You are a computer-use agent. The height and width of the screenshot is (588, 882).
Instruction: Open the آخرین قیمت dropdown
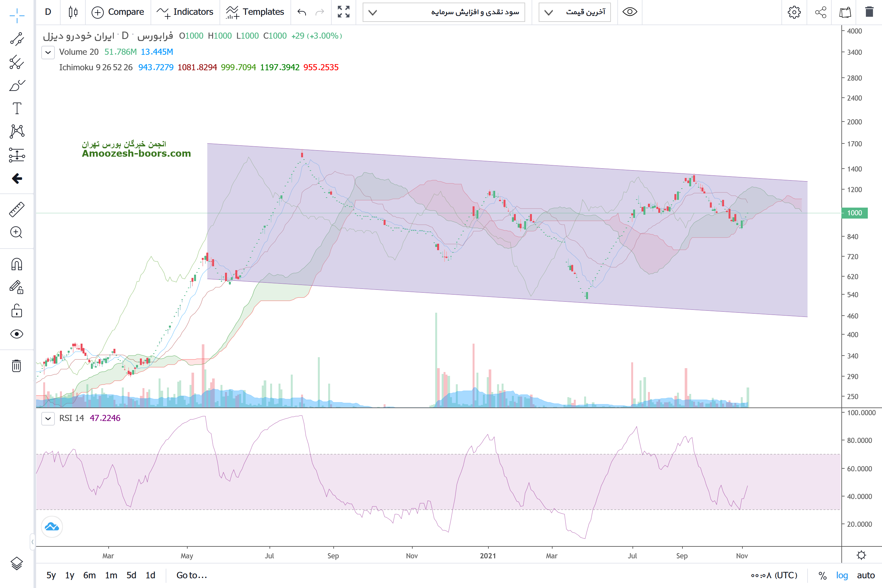click(x=574, y=12)
